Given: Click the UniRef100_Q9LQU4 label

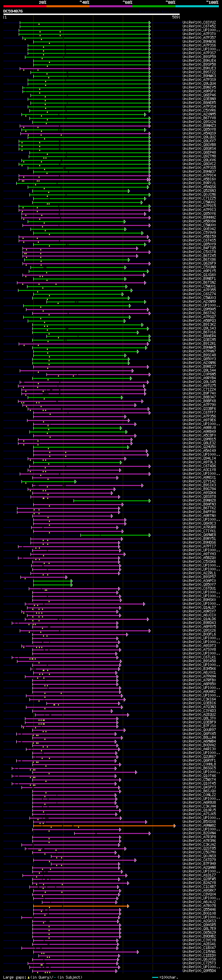Looking at the screenshot, I should point(199,84).
